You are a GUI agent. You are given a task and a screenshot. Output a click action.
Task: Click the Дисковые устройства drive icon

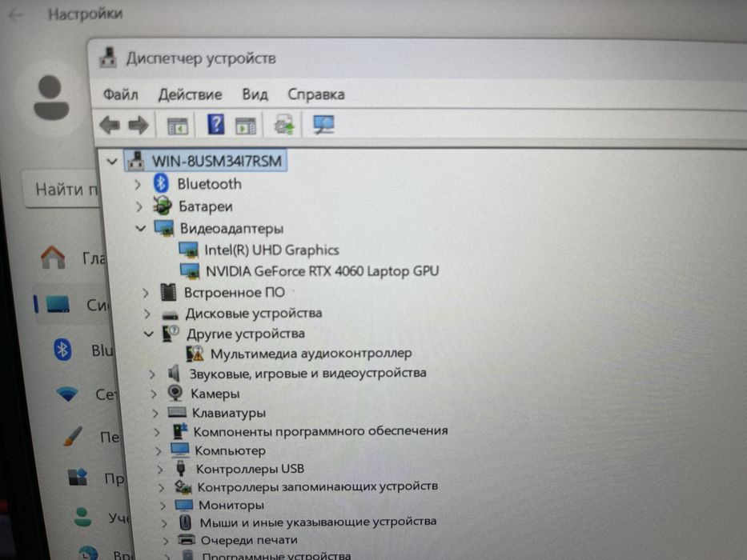point(170,314)
